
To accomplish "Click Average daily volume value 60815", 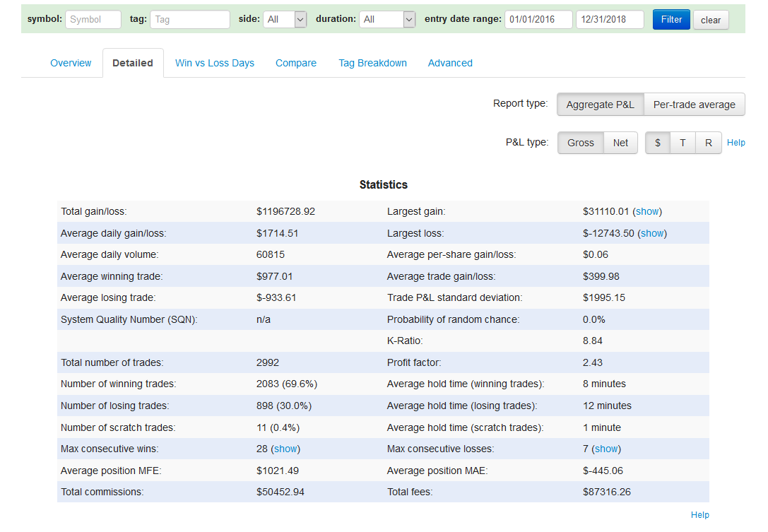I will tap(271, 255).
